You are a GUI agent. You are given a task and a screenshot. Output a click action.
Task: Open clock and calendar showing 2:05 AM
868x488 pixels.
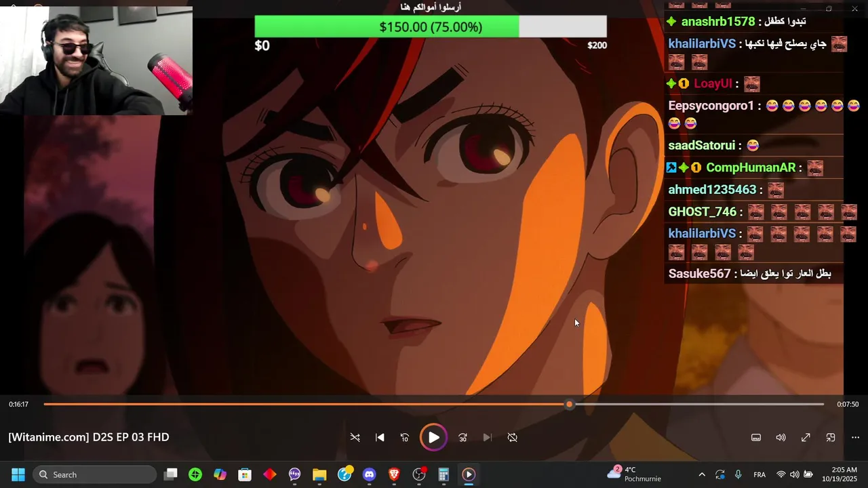pyautogui.click(x=840, y=474)
